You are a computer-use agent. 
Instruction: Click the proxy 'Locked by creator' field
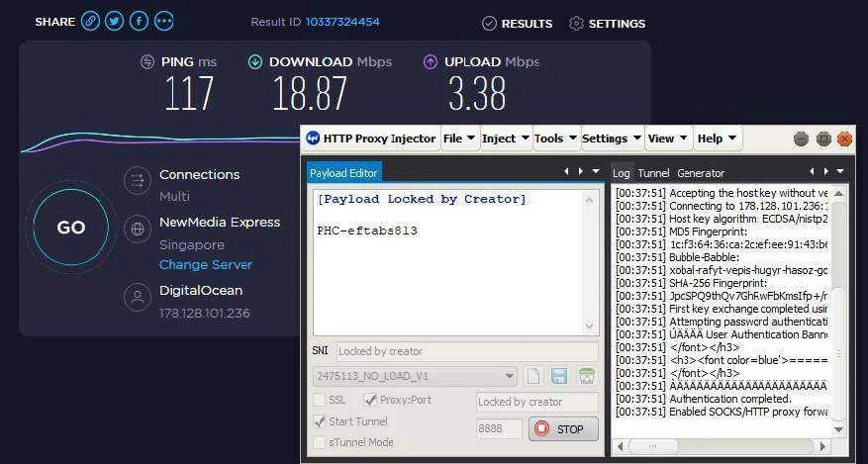[537, 402]
